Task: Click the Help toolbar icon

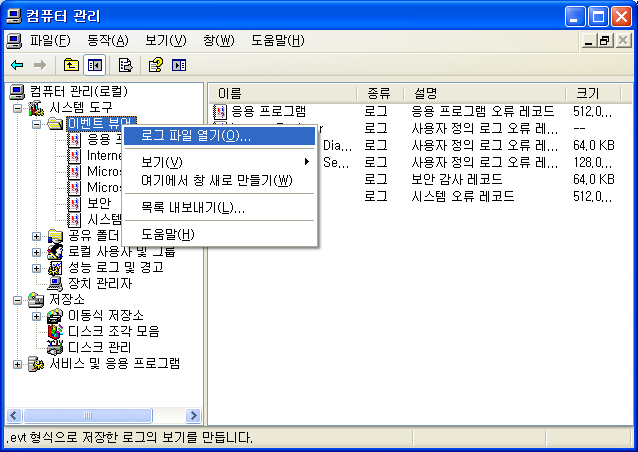Action: 155,66
